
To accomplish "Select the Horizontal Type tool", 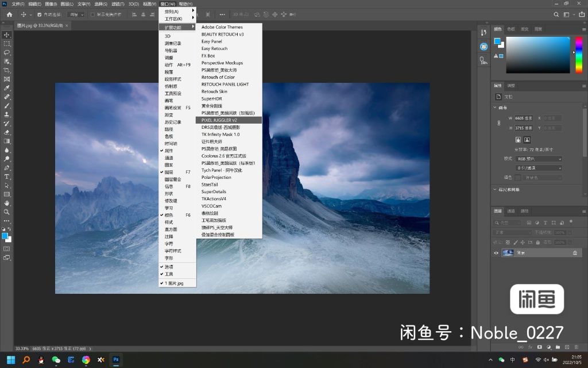I will [x=7, y=177].
